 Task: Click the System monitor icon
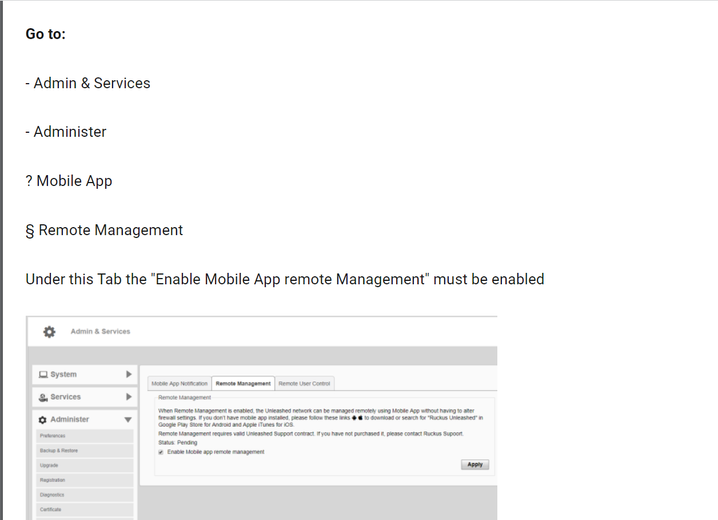point(43,375)
